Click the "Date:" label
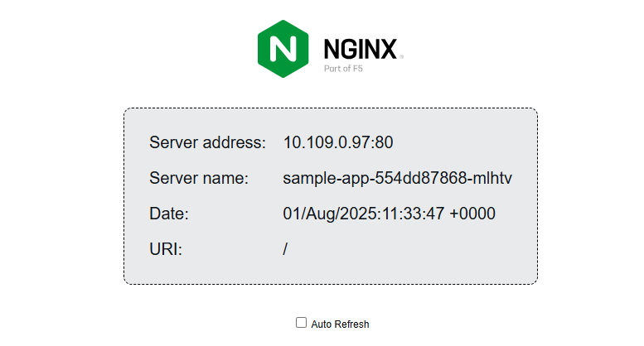The width and height of the screenshot is (644, 346). tap(169, 214)
